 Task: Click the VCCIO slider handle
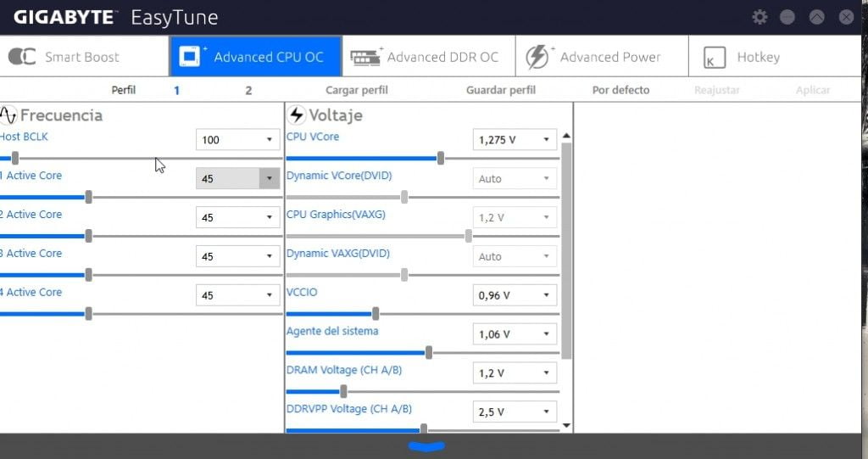click(x=376, y=314)
